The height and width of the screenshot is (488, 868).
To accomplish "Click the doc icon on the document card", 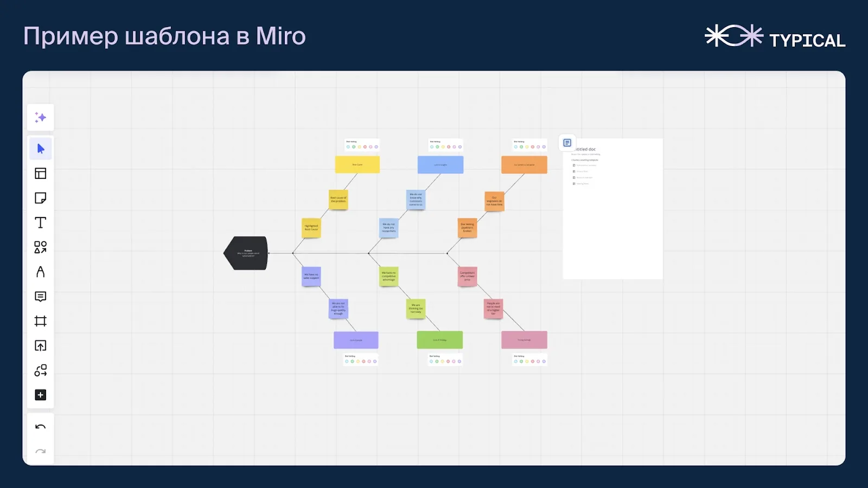I will click(567, 143).
